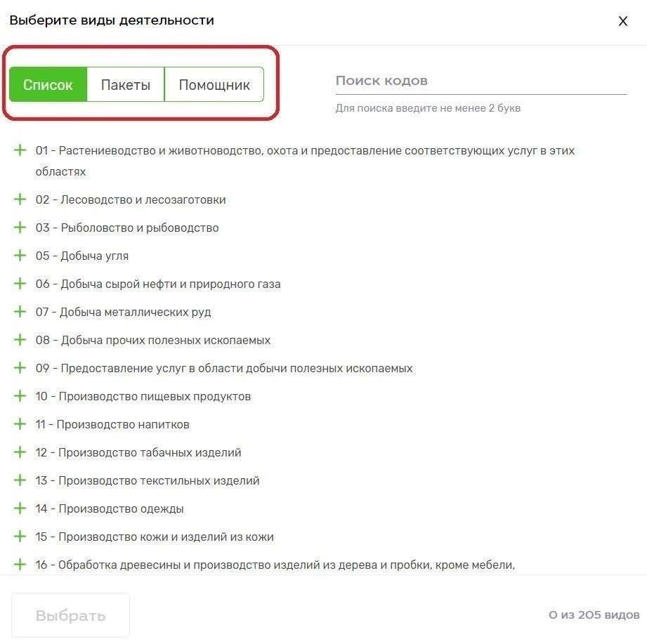The width and height of the screenshot is (647, 644).
Task: Click plus icon for 15 Производство кожи
Action: pyautogui.click(x=20, y=537)
